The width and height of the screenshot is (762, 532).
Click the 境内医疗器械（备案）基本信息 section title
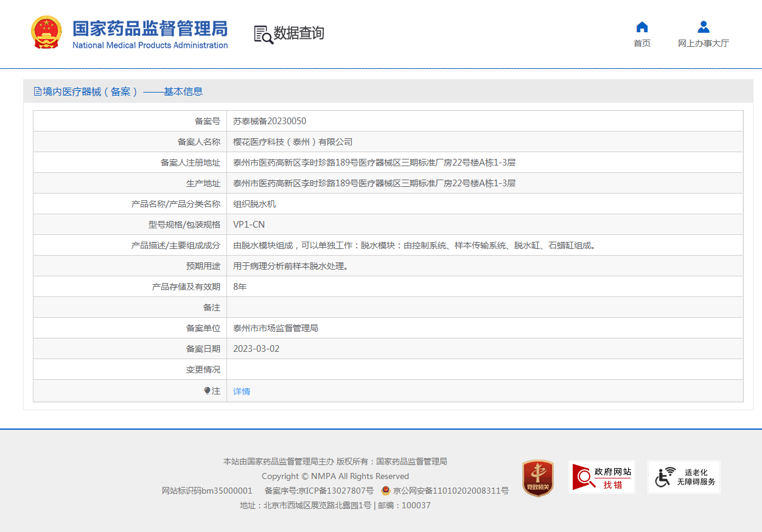pos(122,91)
